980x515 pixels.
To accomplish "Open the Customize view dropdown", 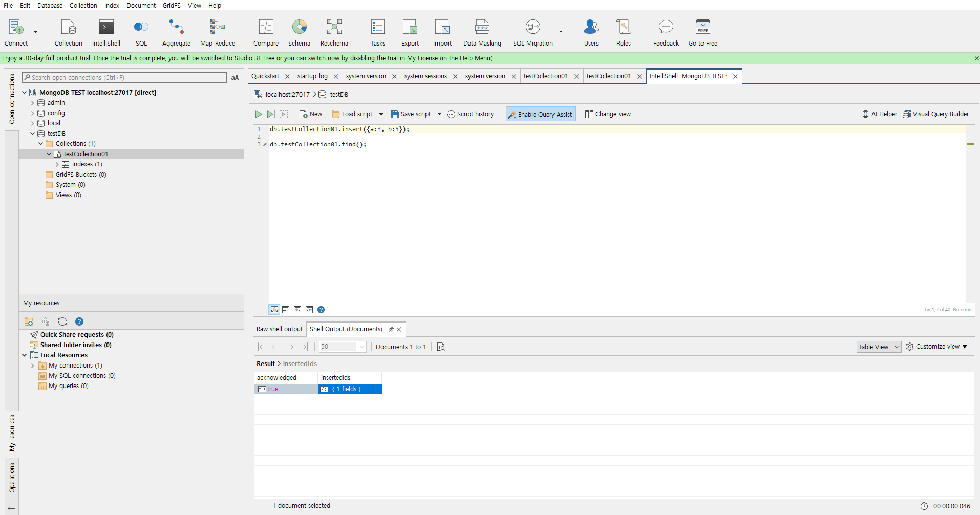I will tap(936, 347).
